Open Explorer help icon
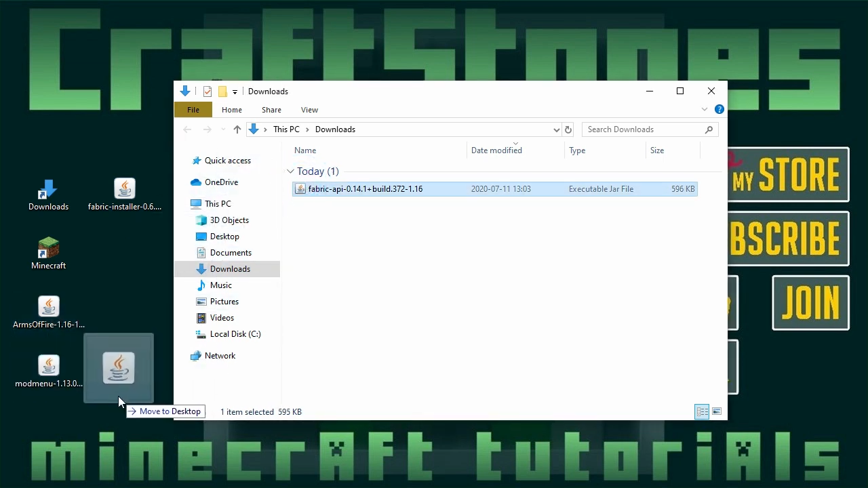The image size is (868, 488). [x=719, y=109]
